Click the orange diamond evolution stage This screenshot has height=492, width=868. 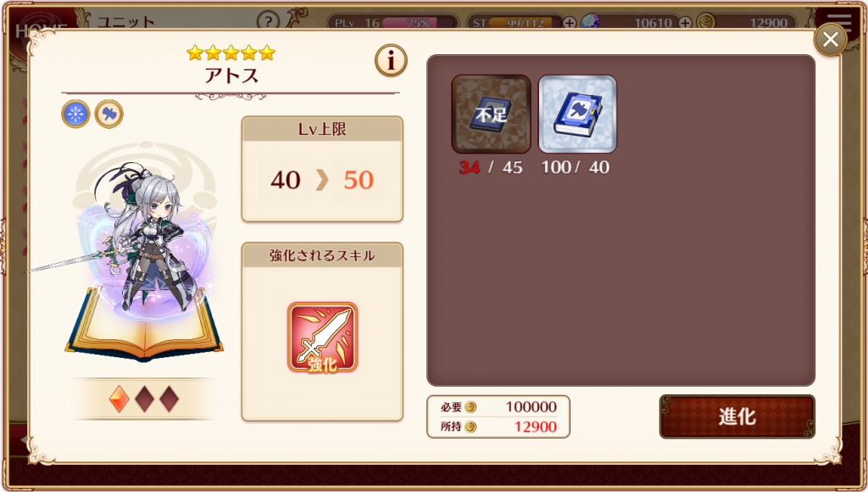click(x=119, y=399)
